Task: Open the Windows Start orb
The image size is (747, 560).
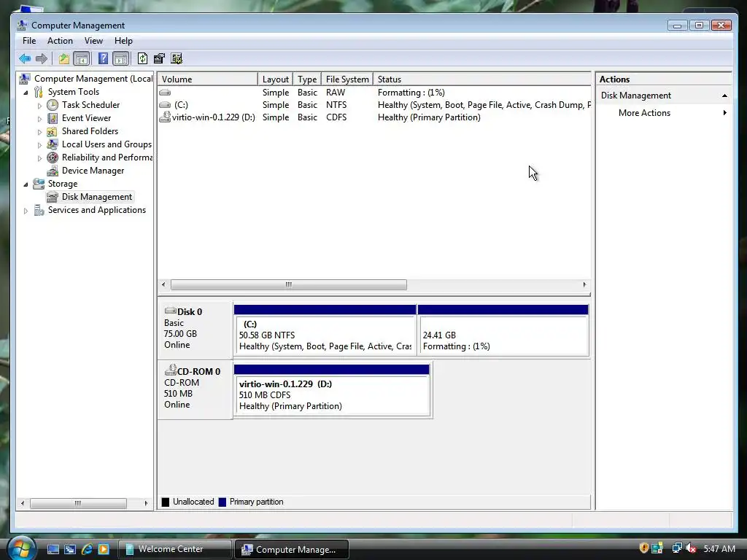Action: point(21,548)
